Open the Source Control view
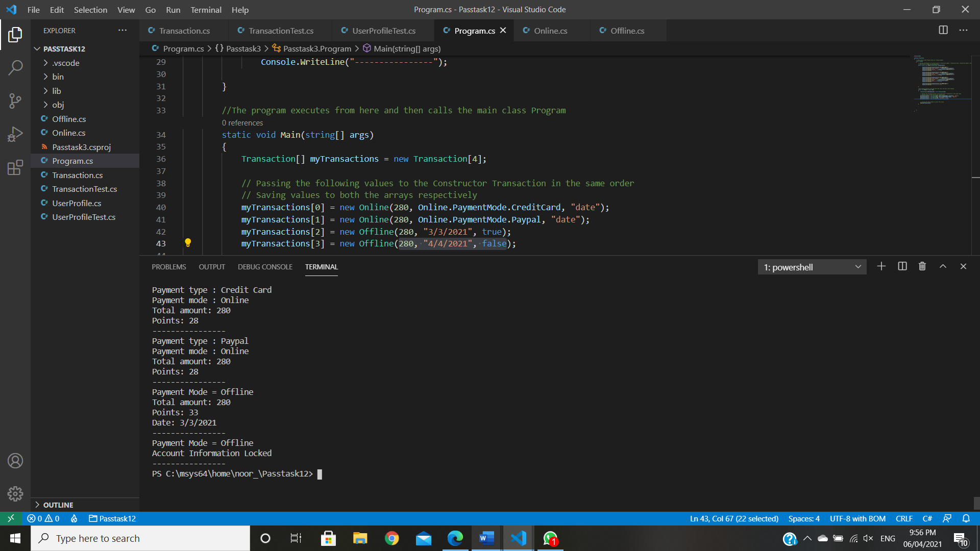Image resolution: width=980 pixels, height=551 pixels. tap(15, 101)
